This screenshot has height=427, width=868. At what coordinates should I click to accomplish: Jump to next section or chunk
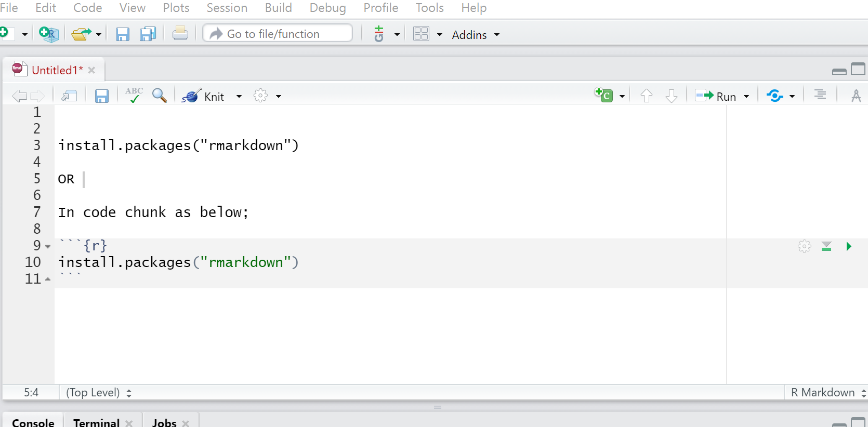point(672,96)
